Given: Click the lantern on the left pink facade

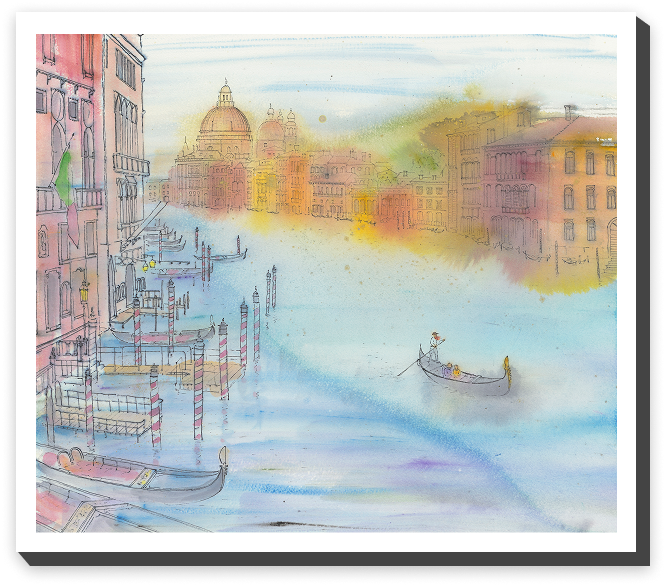Looking at the screenshot, I should [x=84, y=291].
